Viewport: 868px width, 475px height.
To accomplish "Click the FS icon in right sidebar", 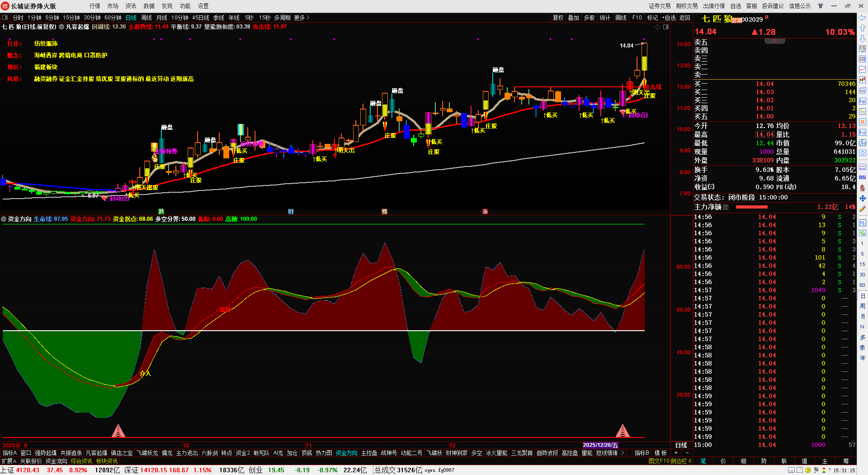I will pyautogui.click(x=863, y=223).
